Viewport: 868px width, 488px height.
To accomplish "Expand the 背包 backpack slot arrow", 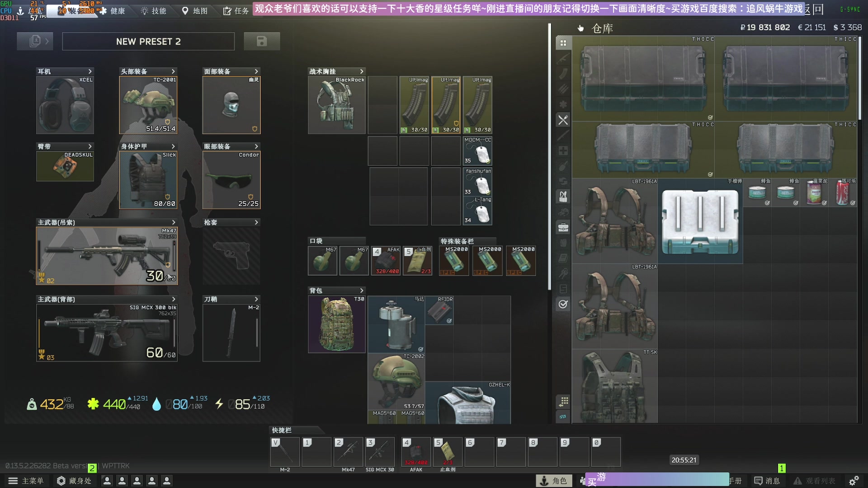I will pyautogui.click(x=362, y=291).
